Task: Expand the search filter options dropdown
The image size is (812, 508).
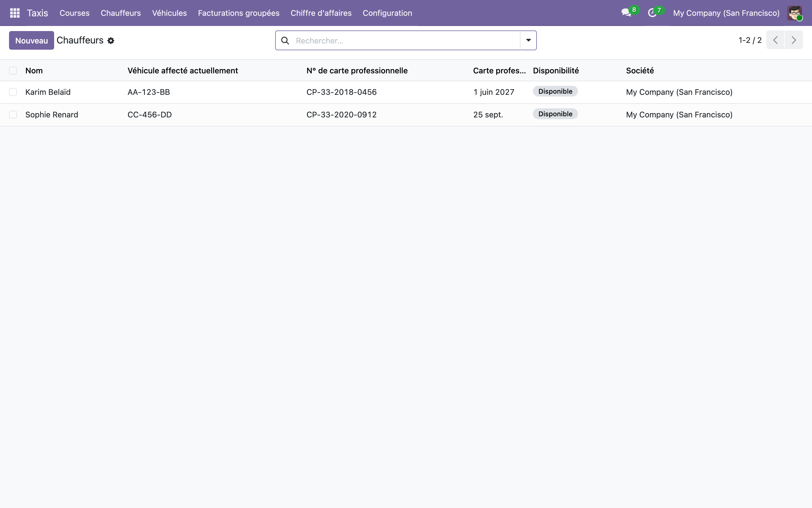Action: coord(528,40)
